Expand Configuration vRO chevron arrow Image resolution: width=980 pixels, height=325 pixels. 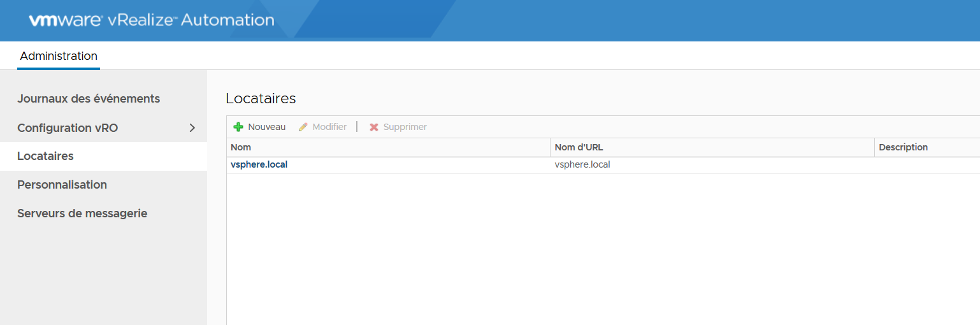pos(192,128)
